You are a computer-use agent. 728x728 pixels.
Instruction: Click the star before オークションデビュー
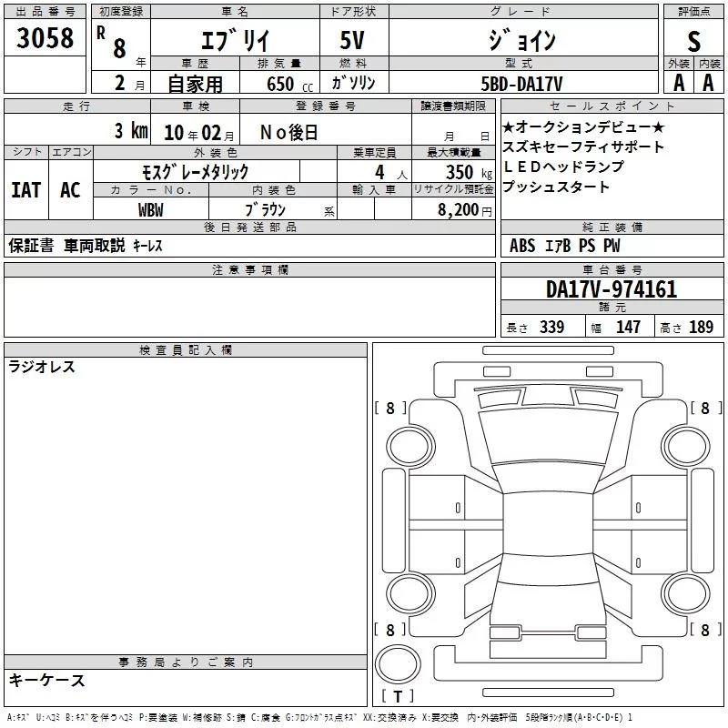click(509, 127)
